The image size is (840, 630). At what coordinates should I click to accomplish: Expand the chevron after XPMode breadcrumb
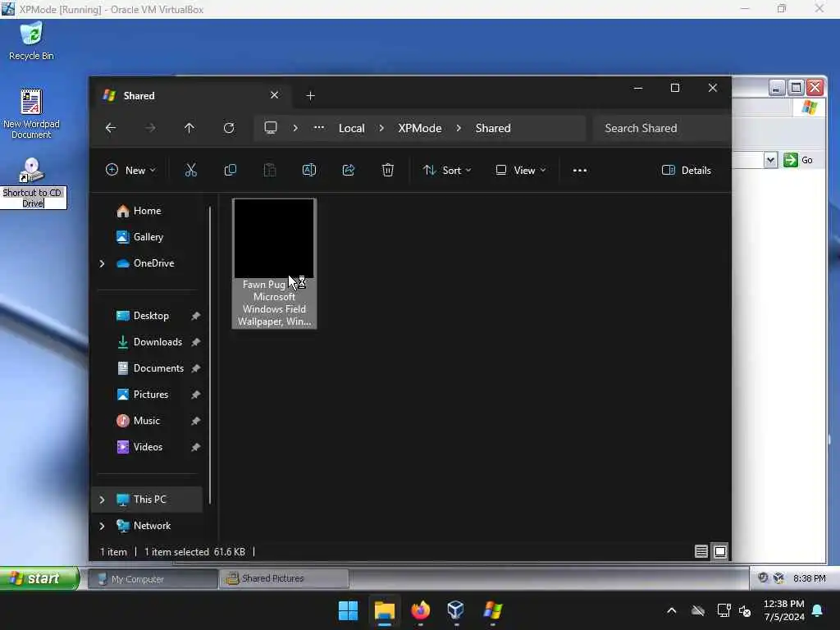pos(459,128)
